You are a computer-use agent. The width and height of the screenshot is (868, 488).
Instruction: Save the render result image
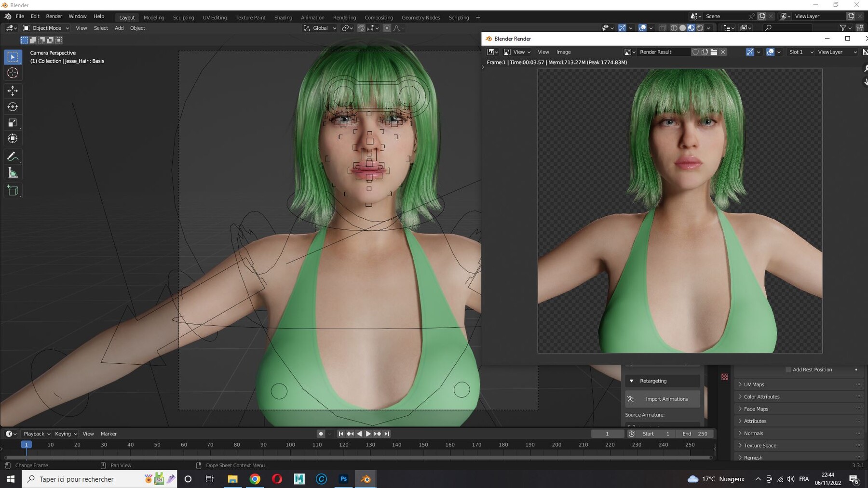point(563,52)
